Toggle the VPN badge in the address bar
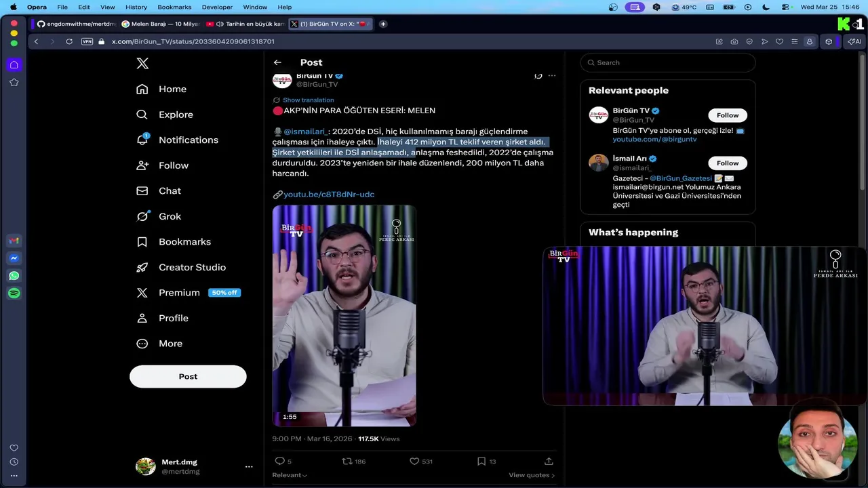Viewport: 868px width, 488px height. (x=87, y=41)
